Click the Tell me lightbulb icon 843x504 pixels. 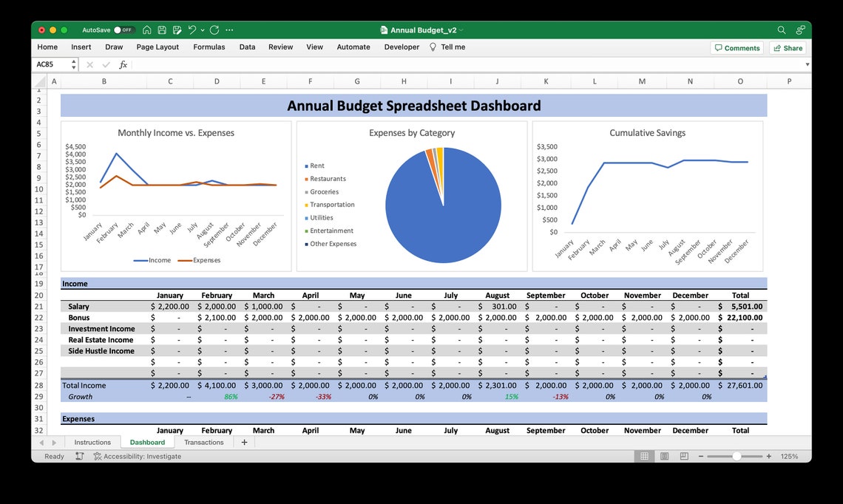coord(431,47)
